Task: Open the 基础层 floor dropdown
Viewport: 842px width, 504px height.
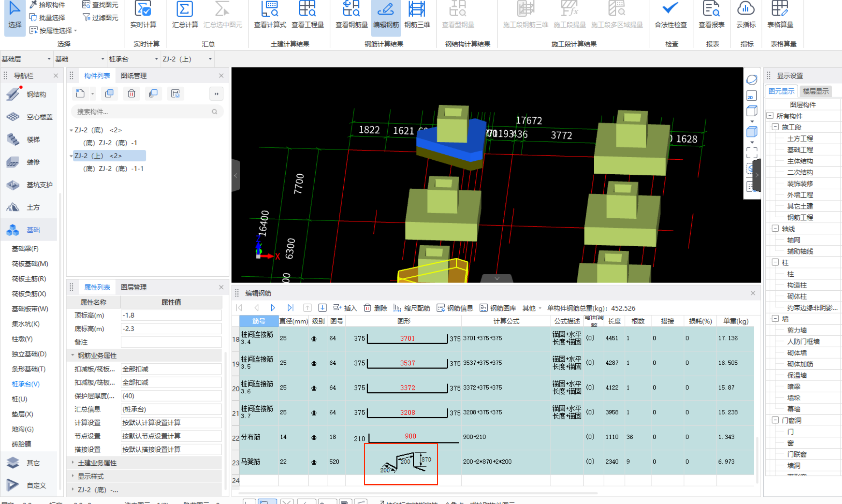Action: [x=49, y=59]
